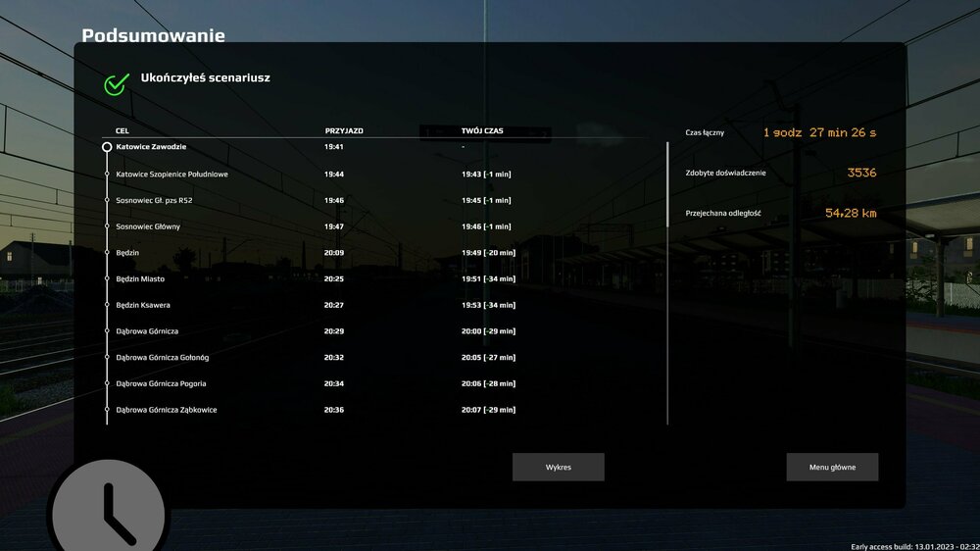Click distance value 54,28 km

click(851, 214)
